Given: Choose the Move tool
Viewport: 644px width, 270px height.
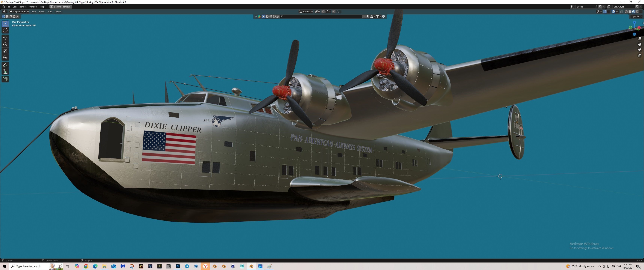Looking at the screenshot, I should [x=5, y=37].
